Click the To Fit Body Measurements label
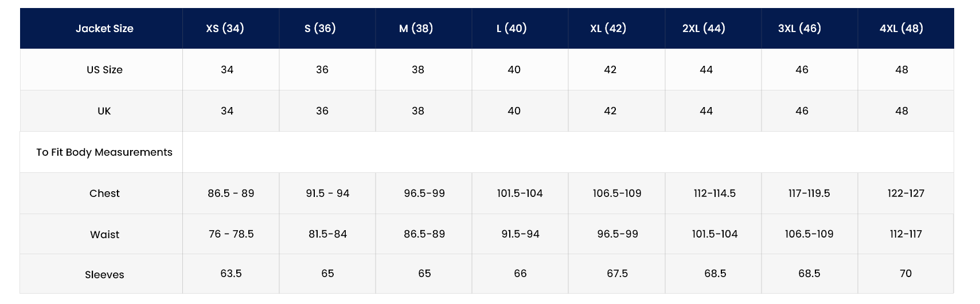 click(104, 152)
